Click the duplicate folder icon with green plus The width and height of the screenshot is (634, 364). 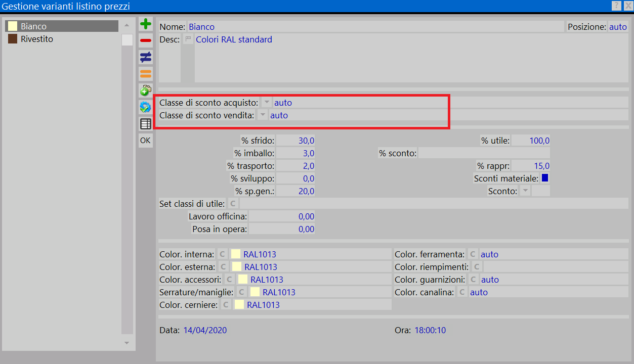(145, 90)
